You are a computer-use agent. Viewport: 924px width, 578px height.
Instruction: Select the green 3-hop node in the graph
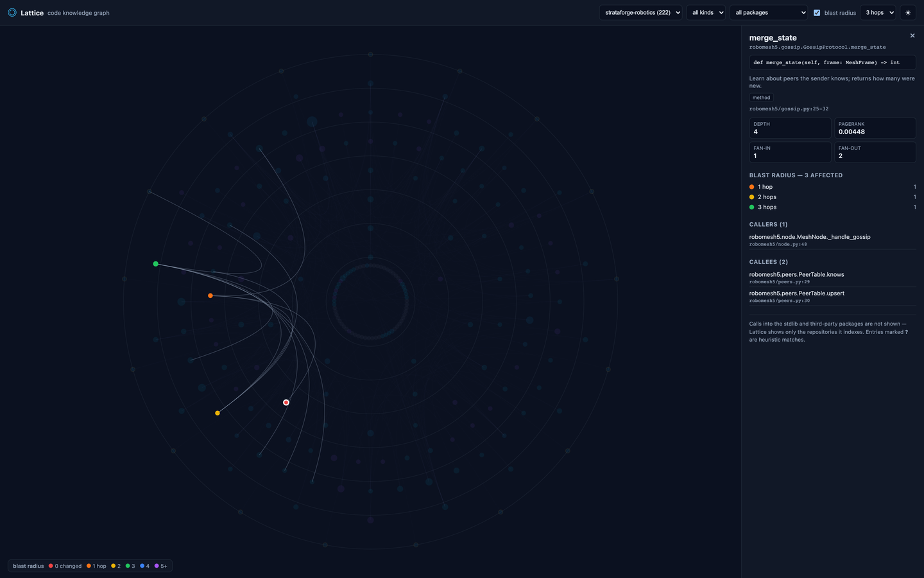point(156,264)
